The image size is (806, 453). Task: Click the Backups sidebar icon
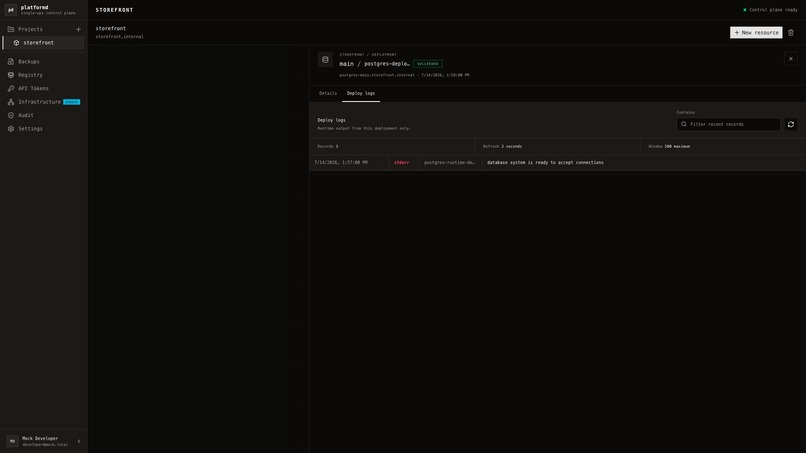click(11, 61)
